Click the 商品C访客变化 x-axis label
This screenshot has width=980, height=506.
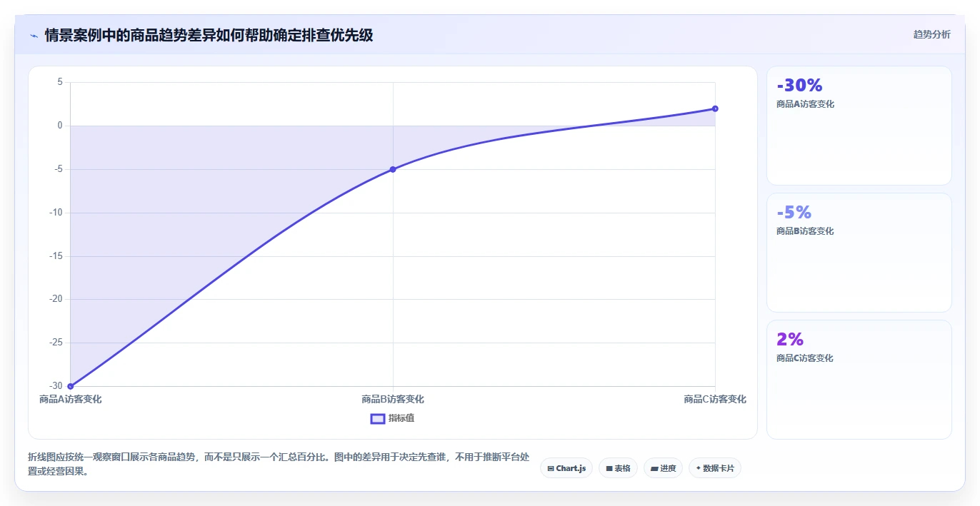[x=715, y=400]
